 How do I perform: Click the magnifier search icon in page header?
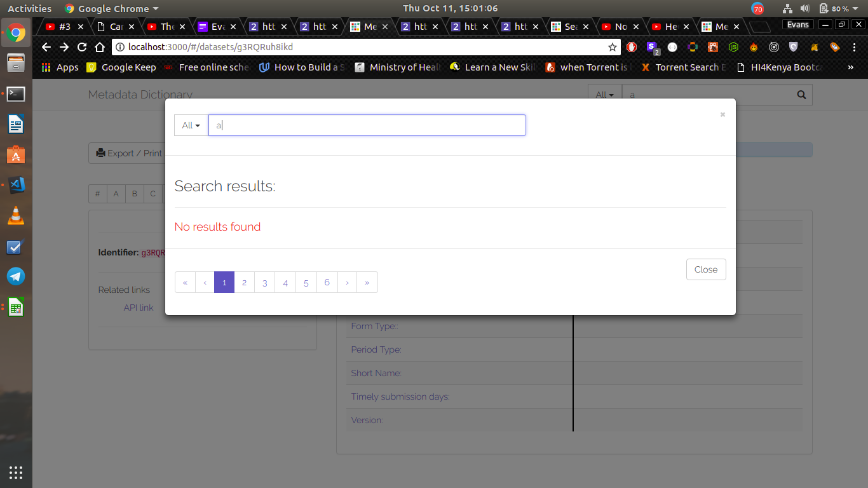tap(801, 95)
